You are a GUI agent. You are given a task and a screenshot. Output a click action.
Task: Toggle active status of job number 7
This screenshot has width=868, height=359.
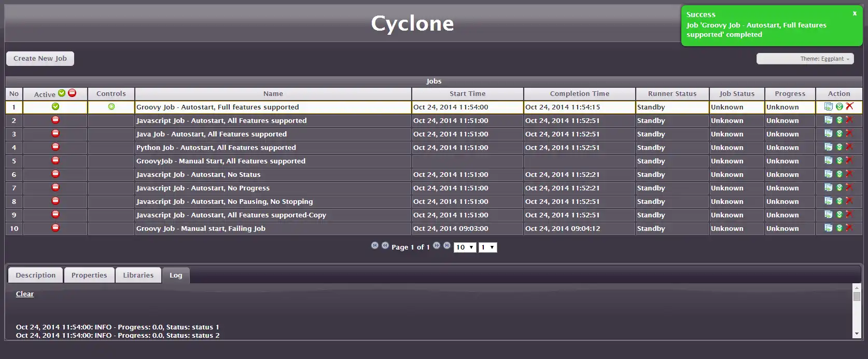(x=55, y=187)
